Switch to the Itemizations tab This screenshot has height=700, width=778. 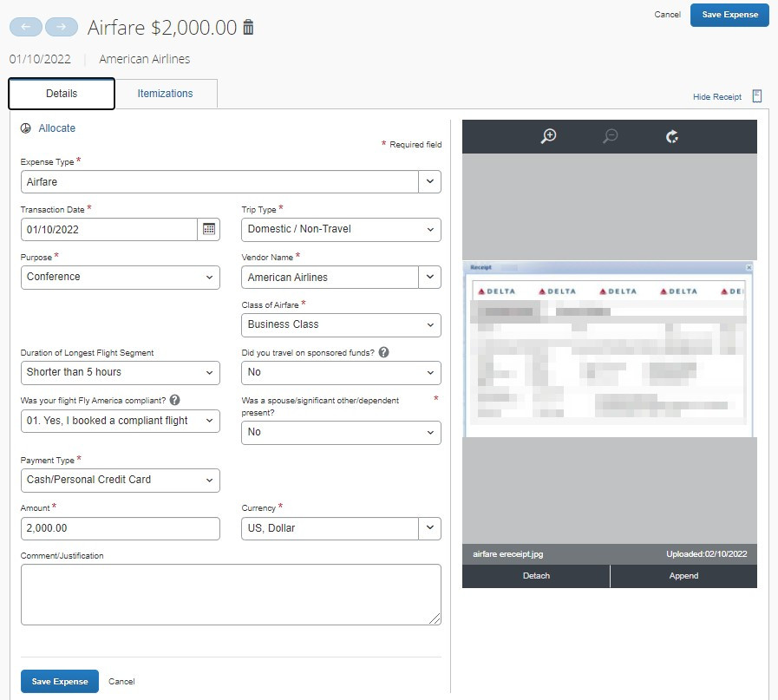165,94
